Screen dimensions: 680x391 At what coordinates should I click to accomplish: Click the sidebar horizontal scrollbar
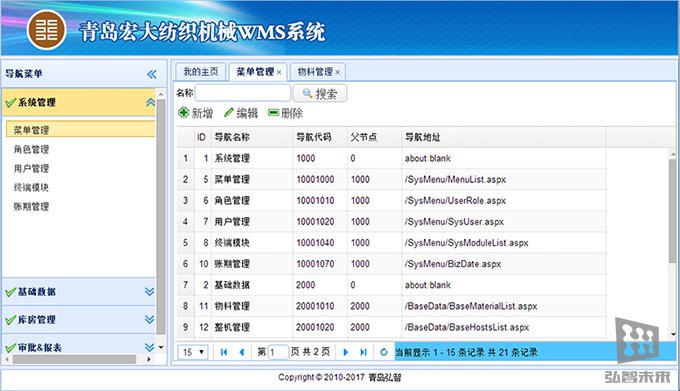[74, 359]
